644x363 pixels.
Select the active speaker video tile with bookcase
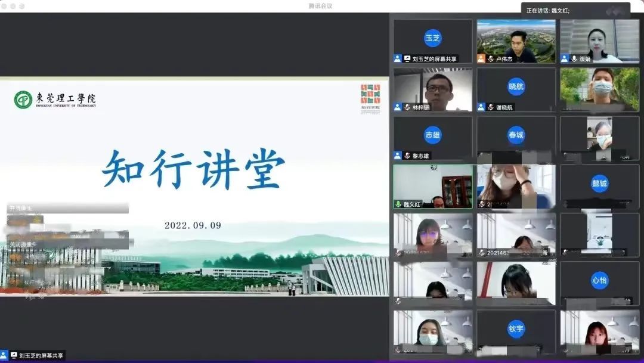pyautogui.click(x=433, y=187)
